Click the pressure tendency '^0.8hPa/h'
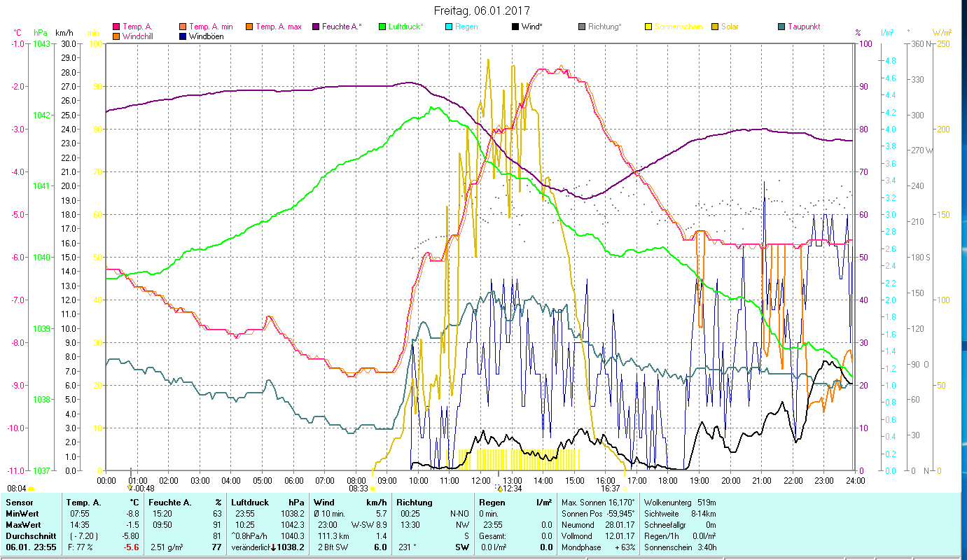This screenshot has height=560, width=967. [251, 535]
